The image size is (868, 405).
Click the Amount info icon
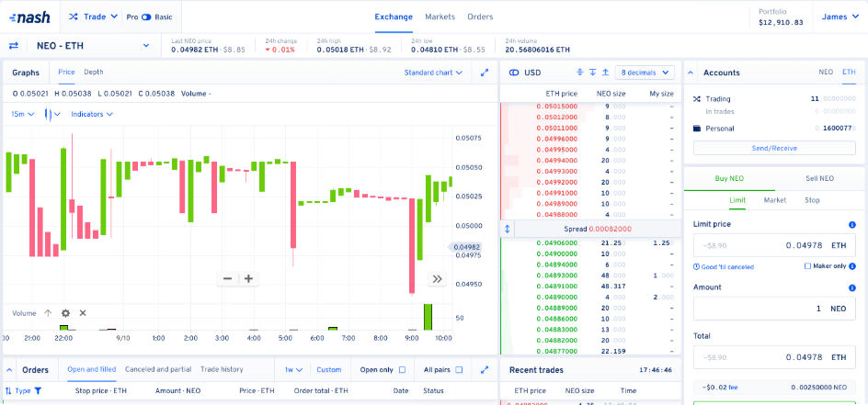tap(852, 287)
